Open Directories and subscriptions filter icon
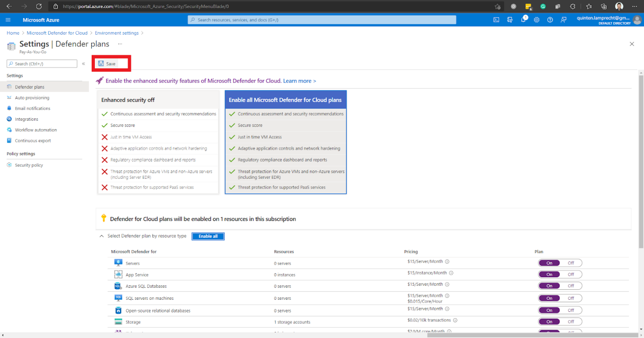This screenshot has height=338, width=644. click(510, 20)
